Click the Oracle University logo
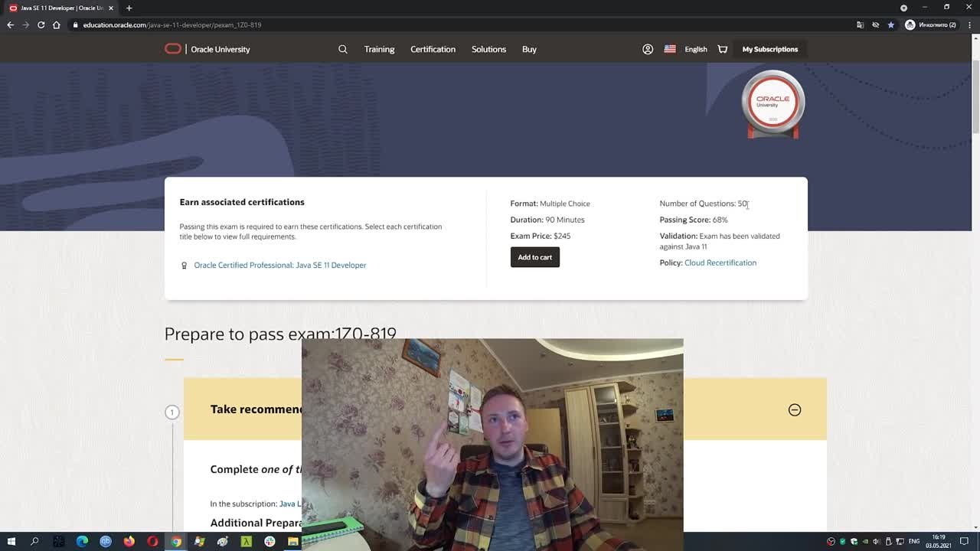This screenshot has width=980, height=551. [x=207, y=49]
